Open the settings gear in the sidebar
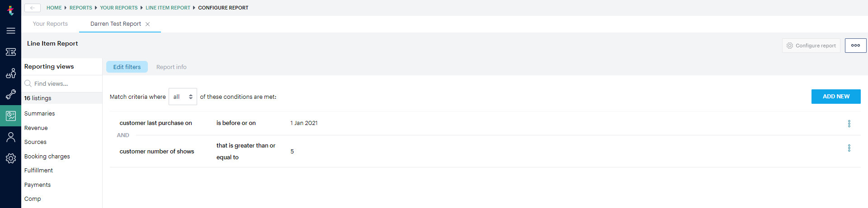868x208 pixels. point(11,158)
